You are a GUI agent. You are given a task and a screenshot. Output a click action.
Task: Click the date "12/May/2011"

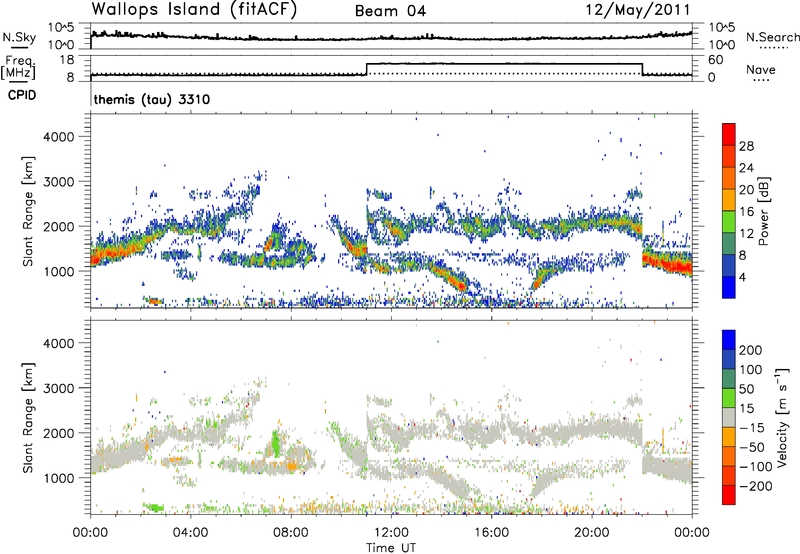pyautogui.click(x=638, y=10)
